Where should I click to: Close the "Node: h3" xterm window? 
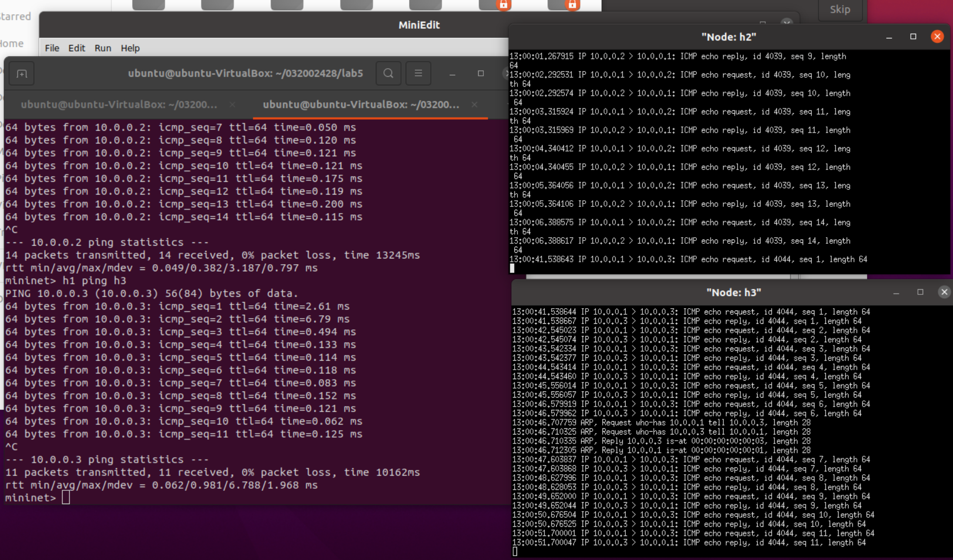(944, 292)
